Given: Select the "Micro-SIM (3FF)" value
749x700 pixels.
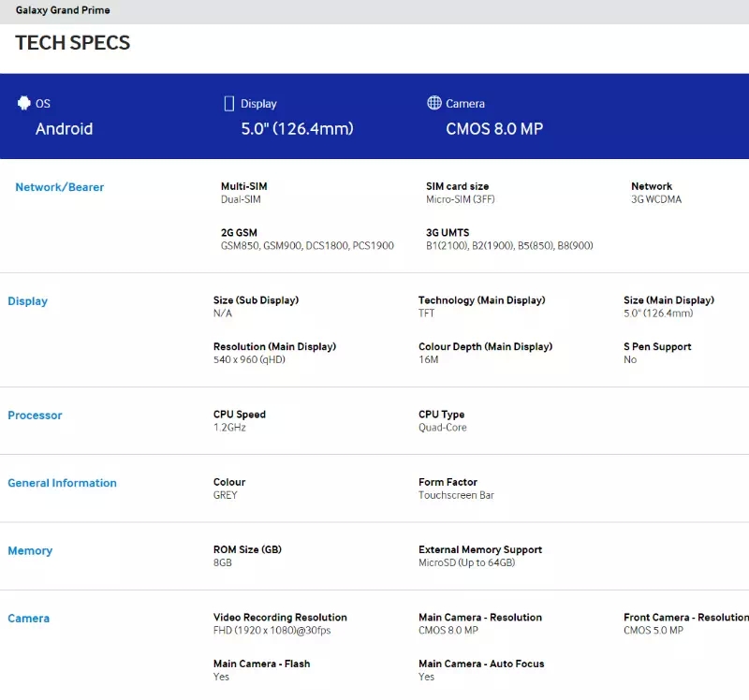Looking at the screenshot, I should pyautogui.click(x=461, y=199).
